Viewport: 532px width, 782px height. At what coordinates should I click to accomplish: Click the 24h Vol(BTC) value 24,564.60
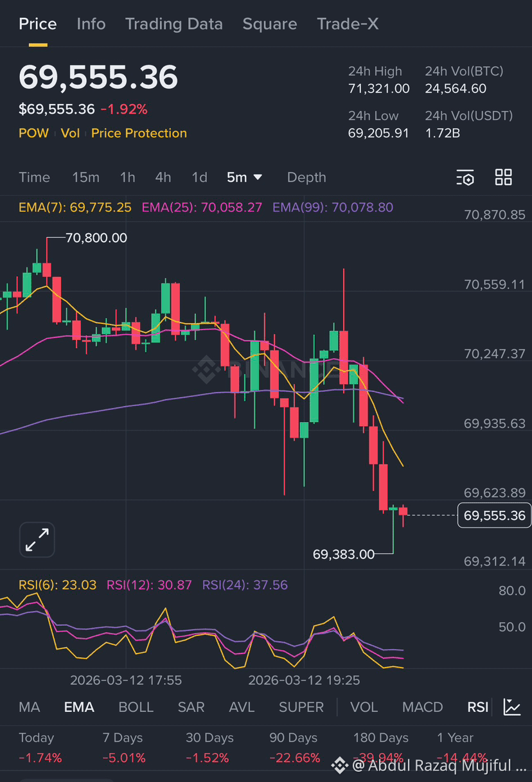coord(456,89)
